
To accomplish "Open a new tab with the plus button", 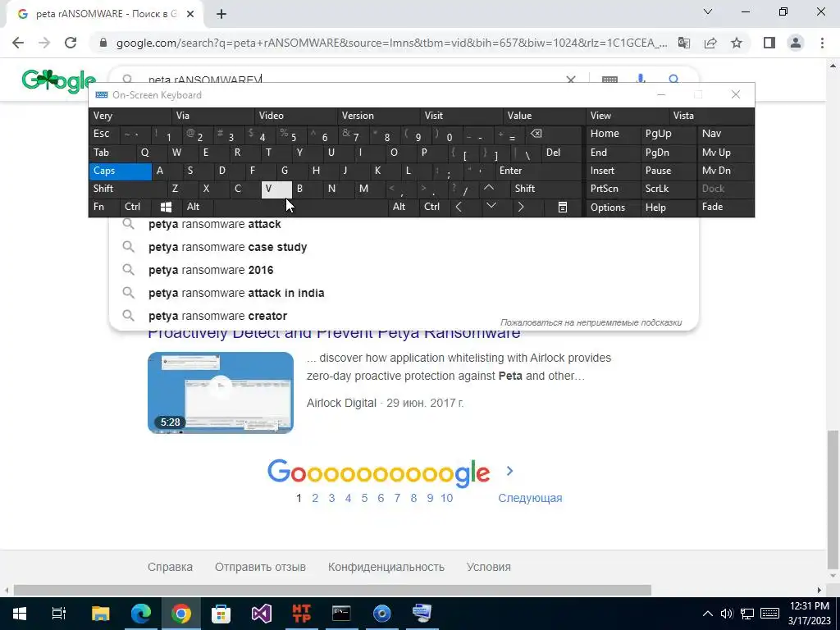I will [x=221, y=15].
